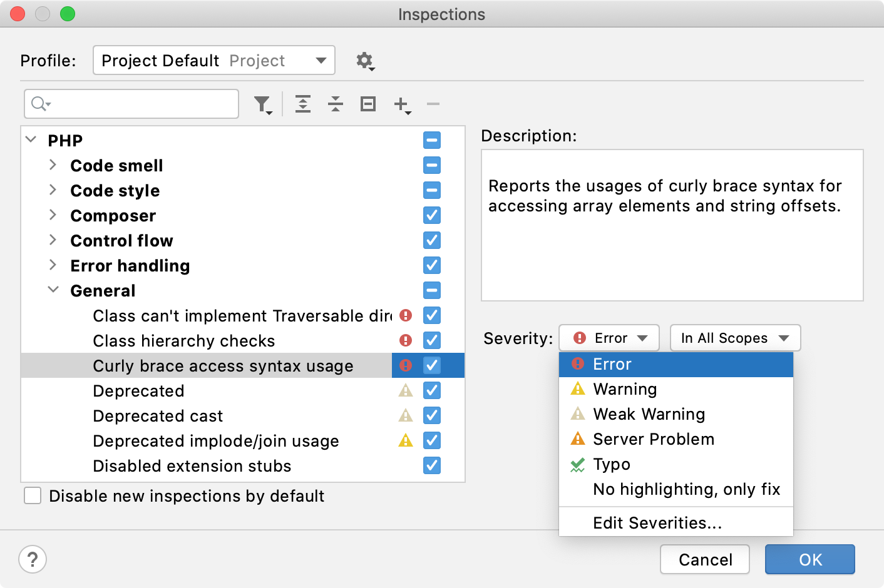This screenshot has width=884, height=588.
Task: Select Deprecated implode/join usage row
Action: coord(243,440)
